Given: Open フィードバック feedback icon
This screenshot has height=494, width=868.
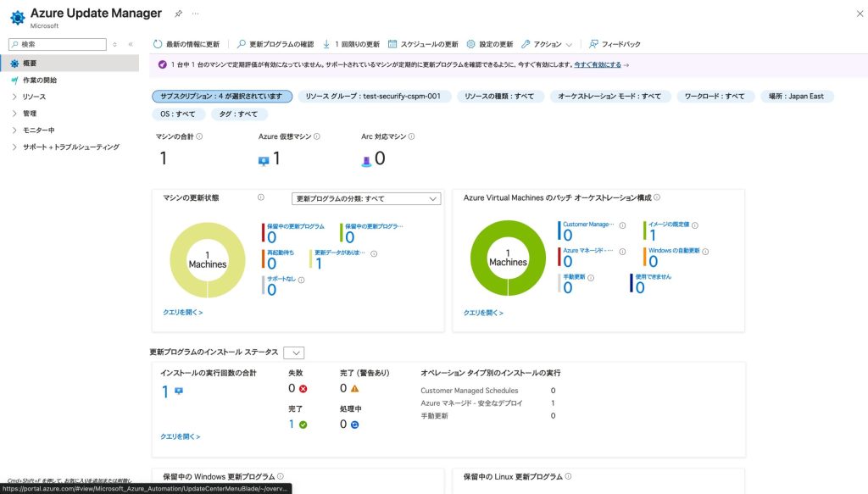Looking at the screenshot, I should click(593, 44).
